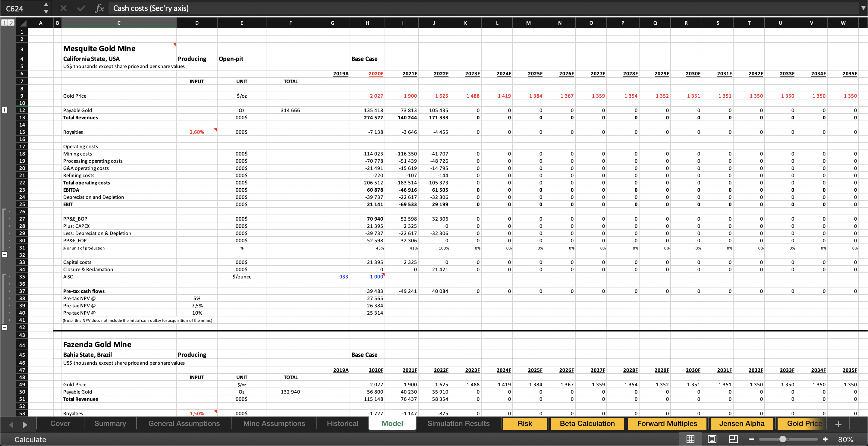Select column H header
Viewport: 868px width, 446px height.
367,23
